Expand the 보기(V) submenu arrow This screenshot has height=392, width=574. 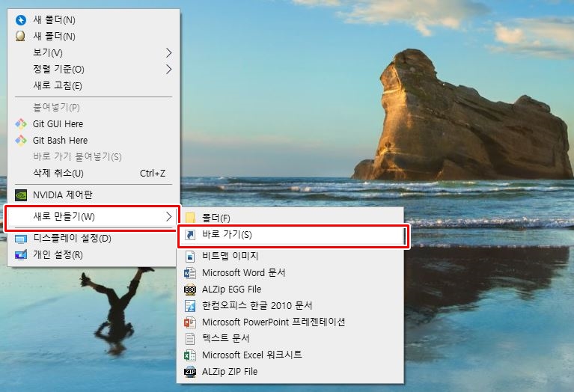[168, 52]
